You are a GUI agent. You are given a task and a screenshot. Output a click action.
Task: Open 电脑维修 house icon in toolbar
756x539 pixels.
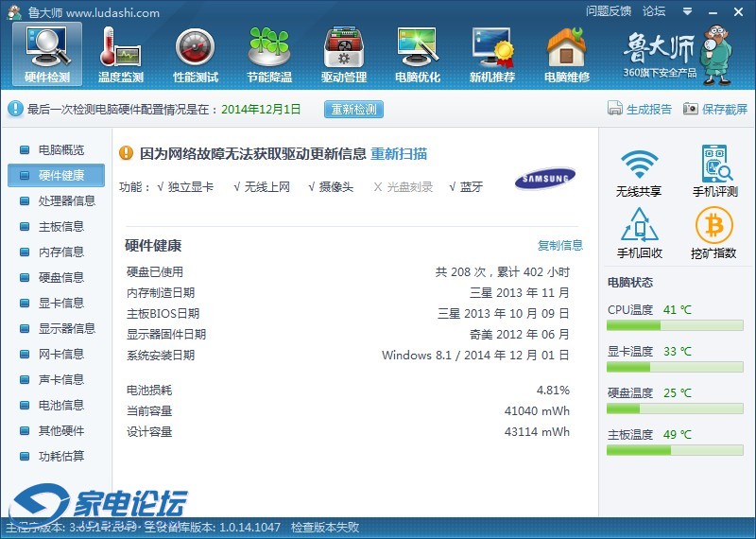[x=566, y=53]
